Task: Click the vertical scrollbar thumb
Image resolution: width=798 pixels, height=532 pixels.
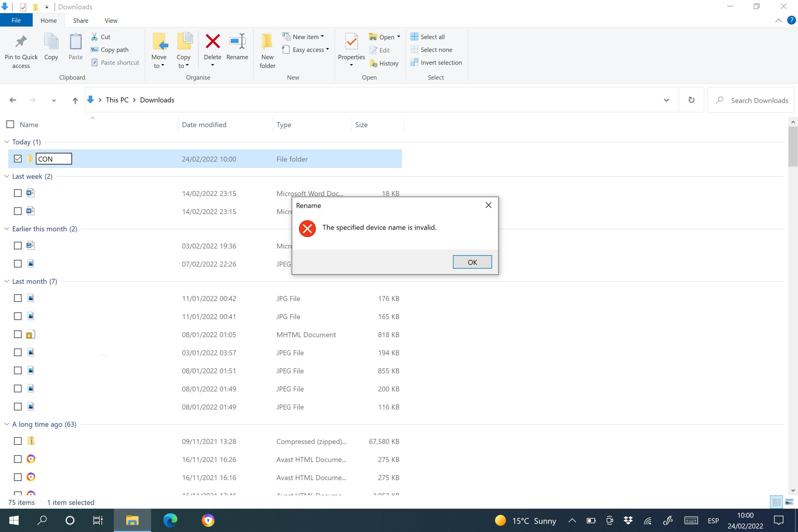Action: coord(793,146)
